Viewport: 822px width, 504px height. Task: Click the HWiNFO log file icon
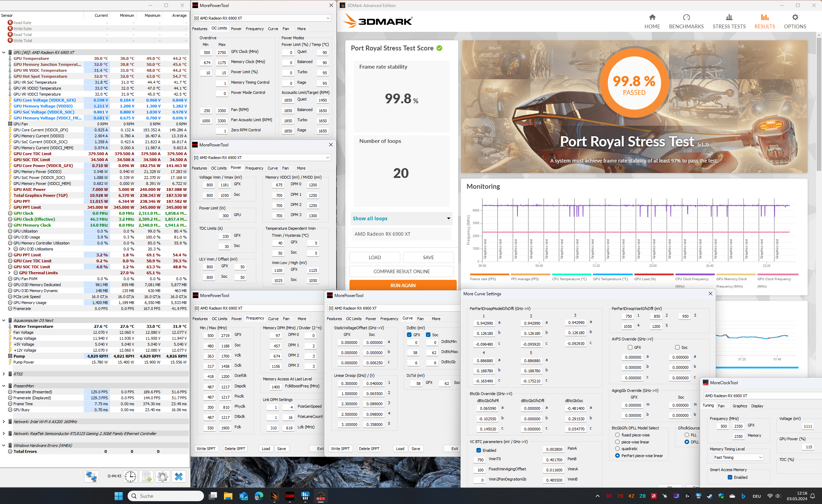click(147, 477)
